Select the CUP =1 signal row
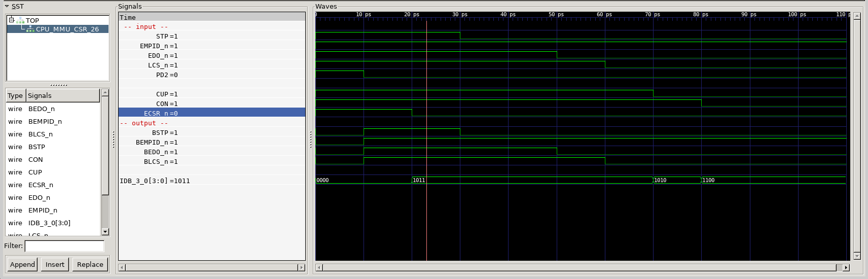 [x=212, y=94]
